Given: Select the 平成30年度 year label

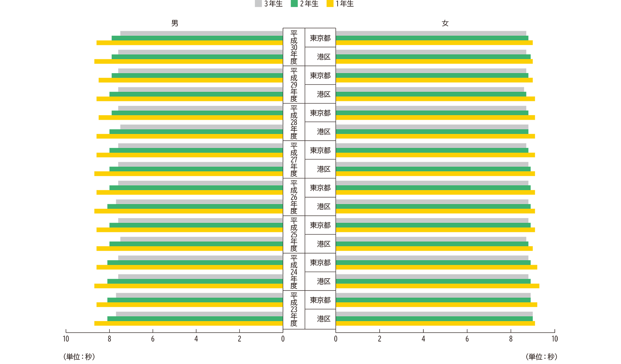Looking at the screenshot, I should click(x=294, y=47).
